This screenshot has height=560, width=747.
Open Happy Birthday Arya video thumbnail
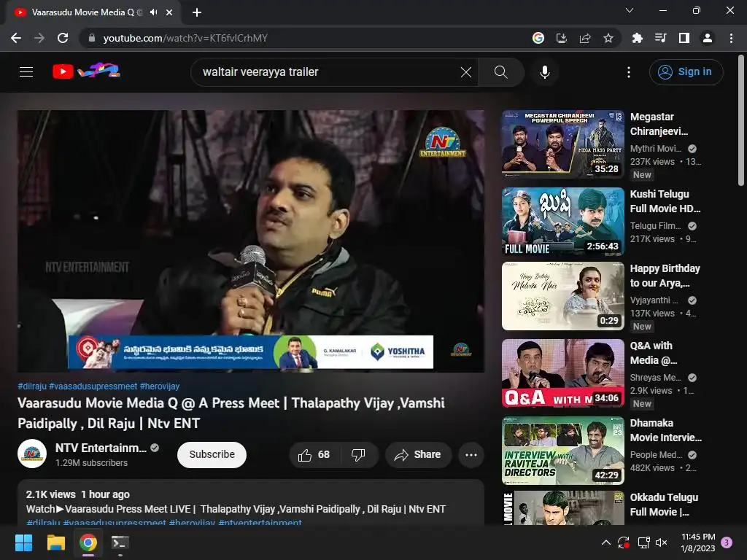pyautogui.click(x=562, y=296)
